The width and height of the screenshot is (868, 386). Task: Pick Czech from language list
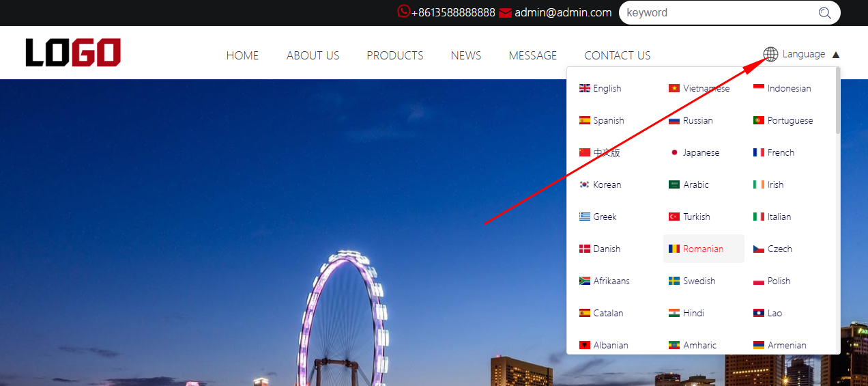coord(772,249)
